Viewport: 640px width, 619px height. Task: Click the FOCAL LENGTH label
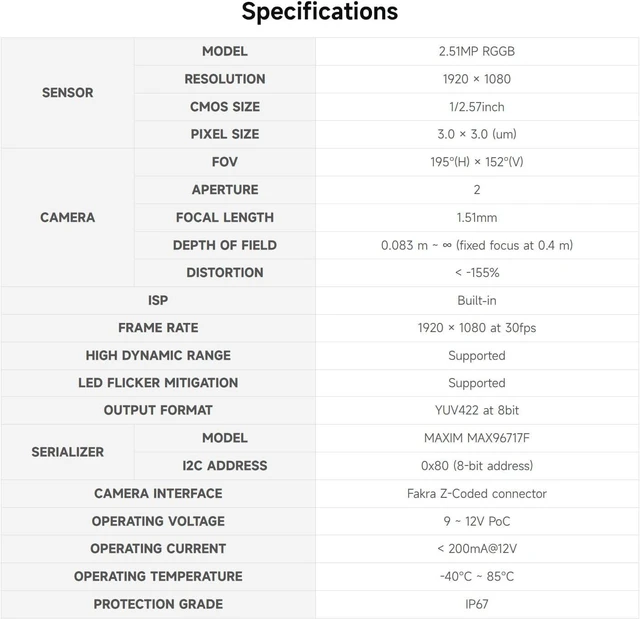coord(225,217)
